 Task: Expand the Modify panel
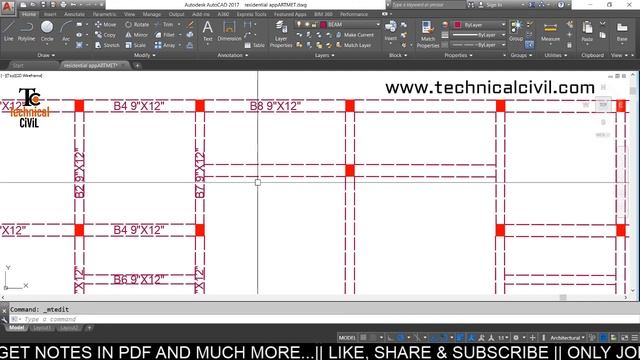point(144,55)
